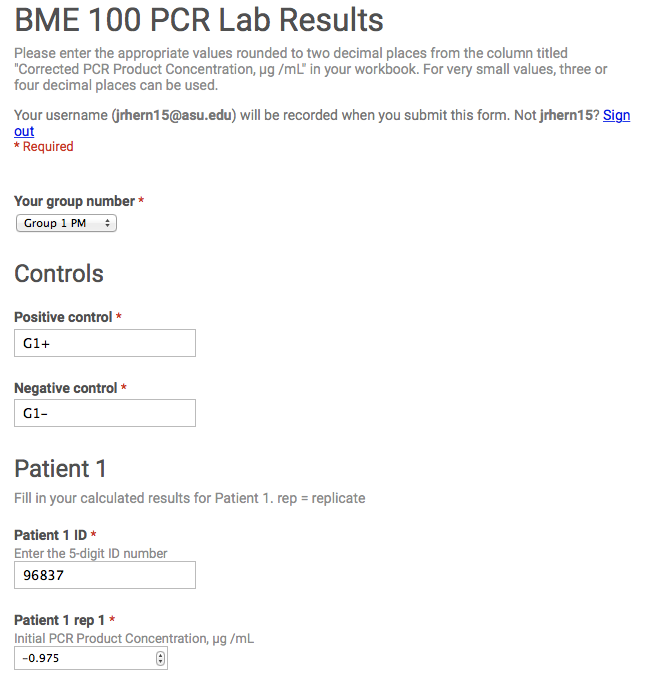Image resolution: width=645 pixels, height=681 pixels.
Task: Click the red "* Required" notice
Action: click(44, 147)
